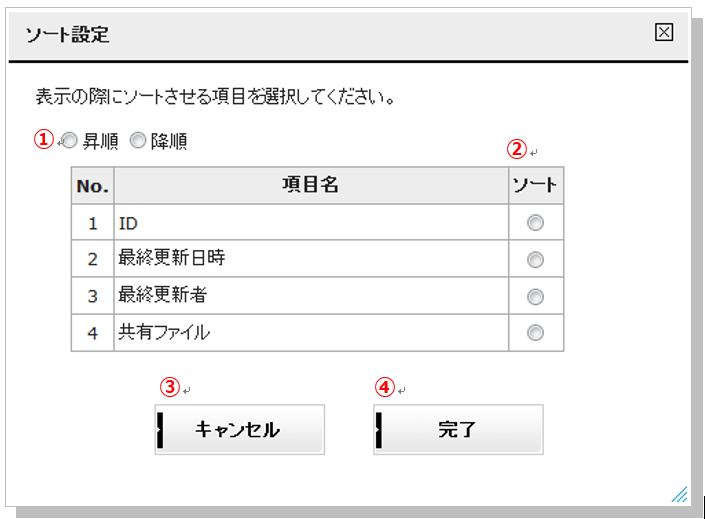Click the red circled number 2 marker

[517, 149]
